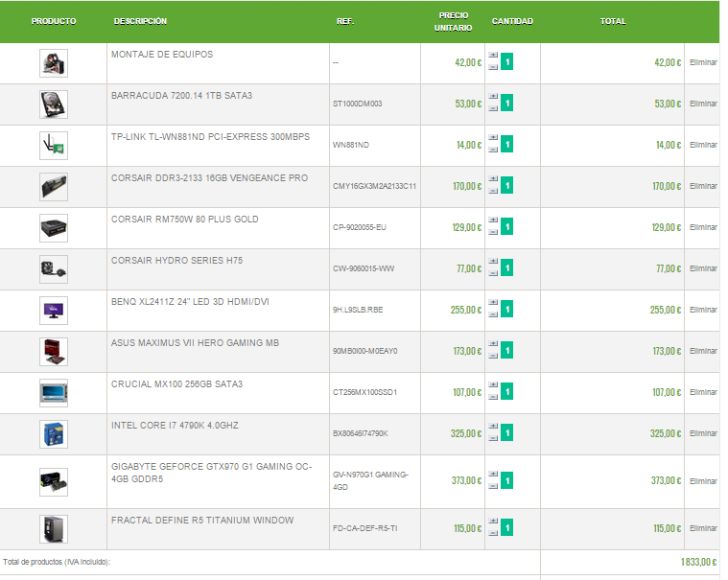Open GIGABYTE GEFORCE GTX970 G1 GAMING description

tap(211, 473)
